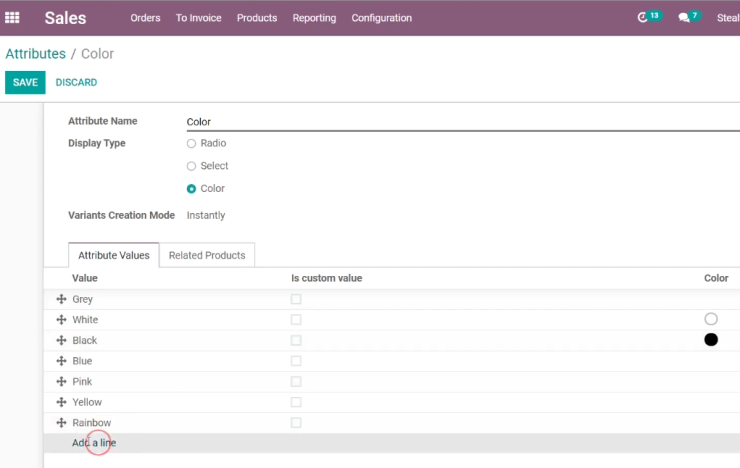Screen dimensions: 740x468
Task: Select the Select display type
Action: tap(191, 166)
